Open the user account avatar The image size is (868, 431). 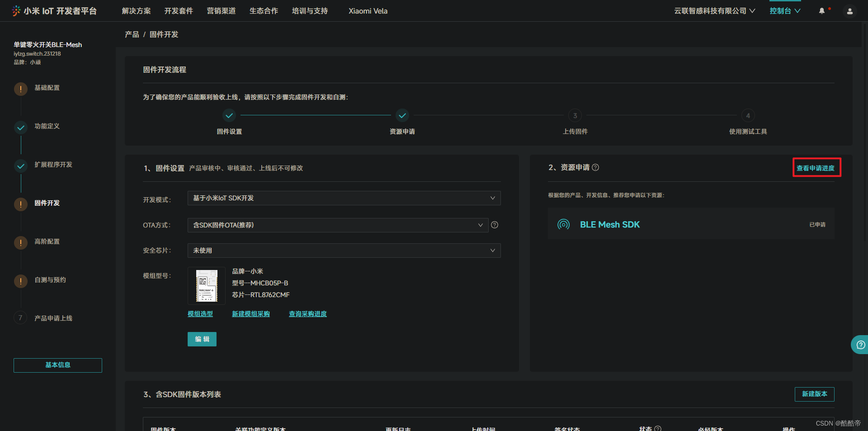click(x=849, y=11)
